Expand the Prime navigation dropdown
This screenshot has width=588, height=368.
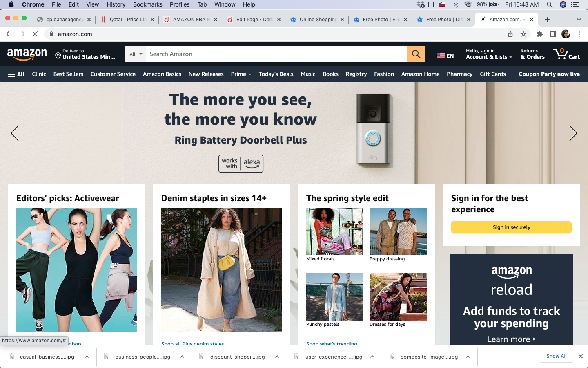pyautogui.click(x=241, y=74)
